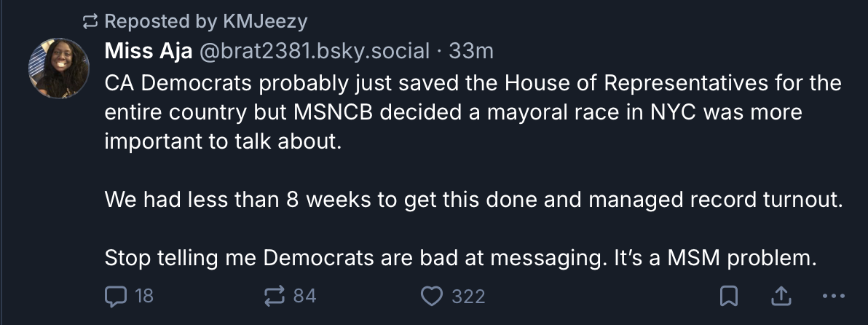Screen dimensions: 868x325
Task: Click the words 'Reposted by' above the post
Action: click(x=145, y=22)
